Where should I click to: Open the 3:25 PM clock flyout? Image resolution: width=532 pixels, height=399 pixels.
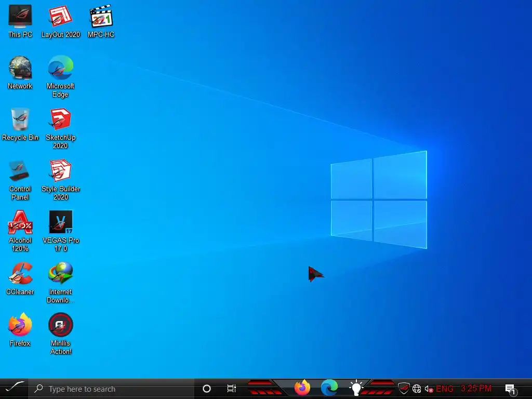point(476,388)
